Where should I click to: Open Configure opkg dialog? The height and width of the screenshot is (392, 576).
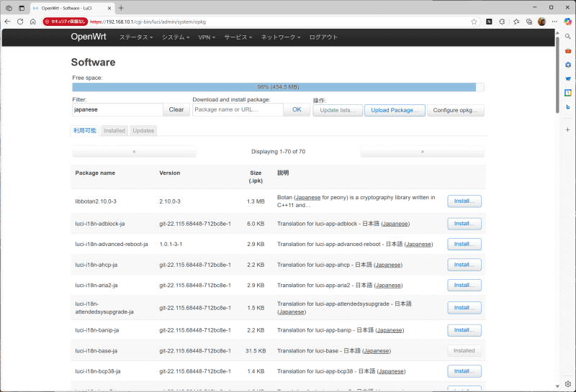456,110
